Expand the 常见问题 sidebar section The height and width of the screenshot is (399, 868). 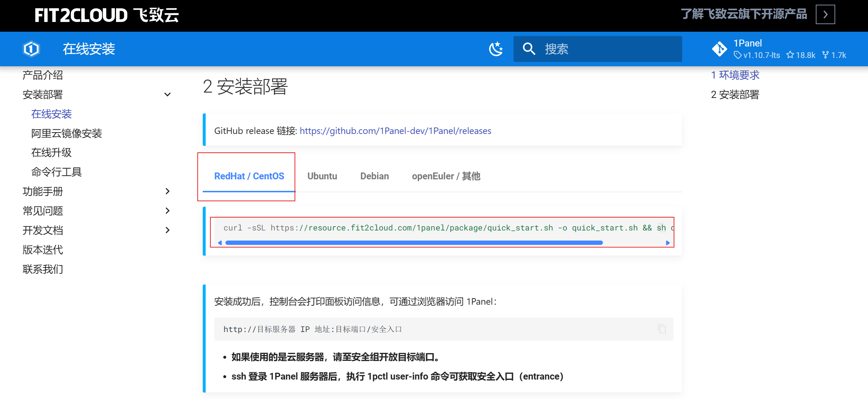click(167, 211)
